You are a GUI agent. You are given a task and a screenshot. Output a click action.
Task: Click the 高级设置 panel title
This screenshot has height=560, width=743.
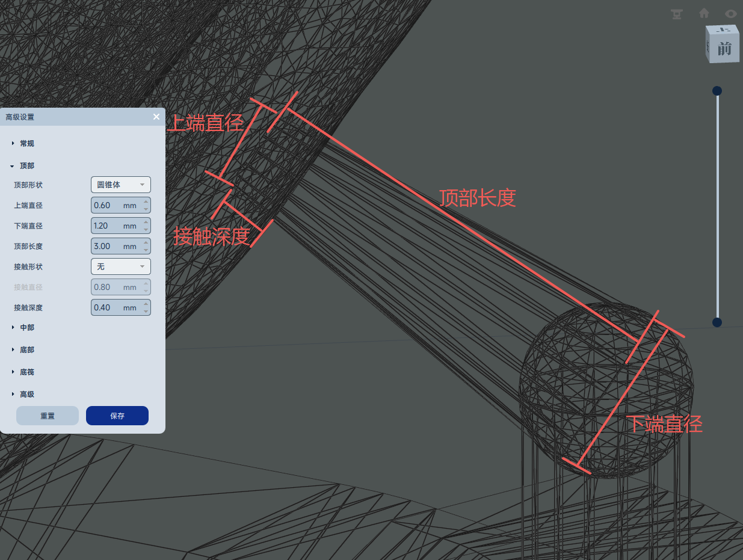[20, 117]
